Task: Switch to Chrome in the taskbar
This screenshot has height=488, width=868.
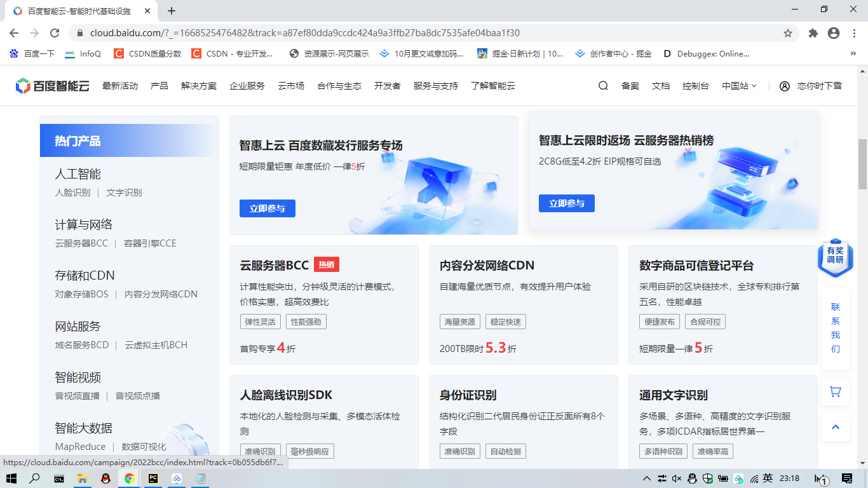Action: pyautogui.click(x=129, y=478)
